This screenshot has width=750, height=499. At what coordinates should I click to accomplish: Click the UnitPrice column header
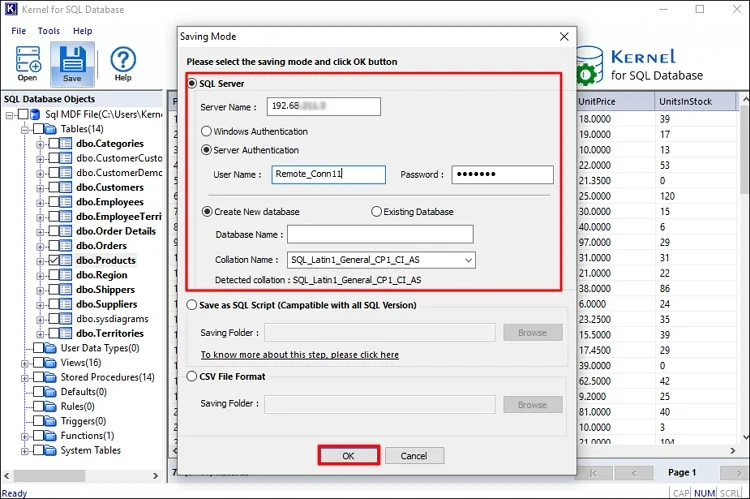(x=615, y=101)
